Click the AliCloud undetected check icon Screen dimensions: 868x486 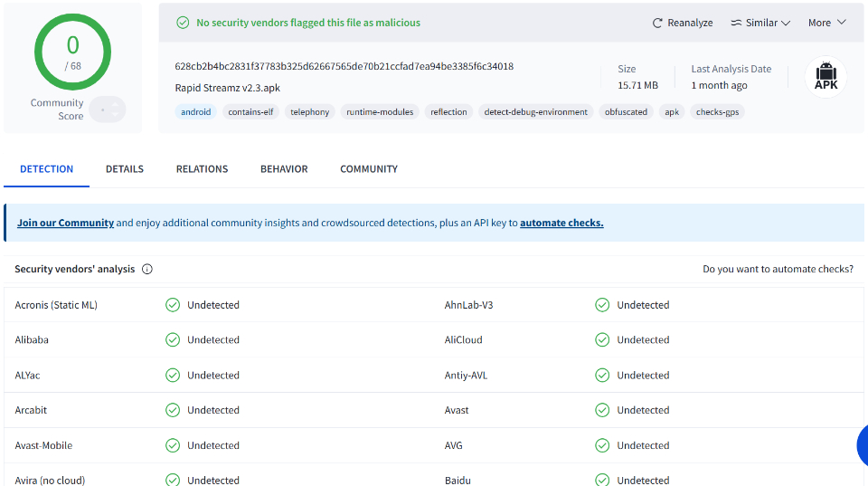point(602,339)
